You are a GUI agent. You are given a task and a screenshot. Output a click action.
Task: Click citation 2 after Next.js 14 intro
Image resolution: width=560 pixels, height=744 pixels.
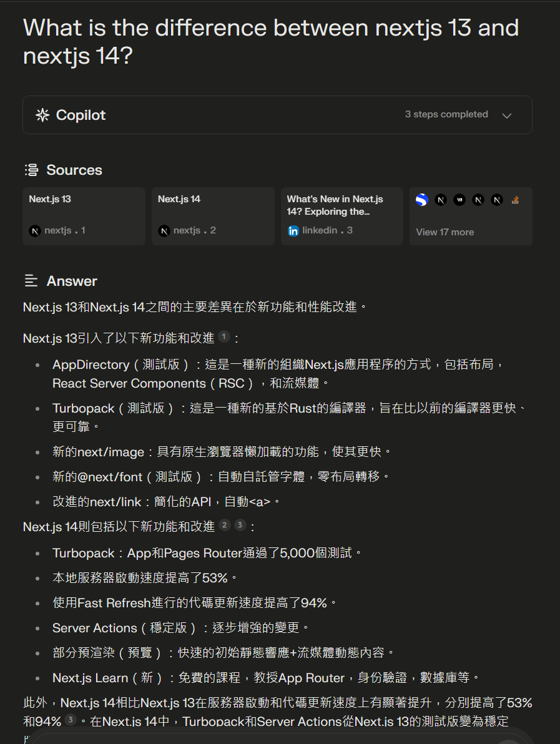(x=225, y=525)
